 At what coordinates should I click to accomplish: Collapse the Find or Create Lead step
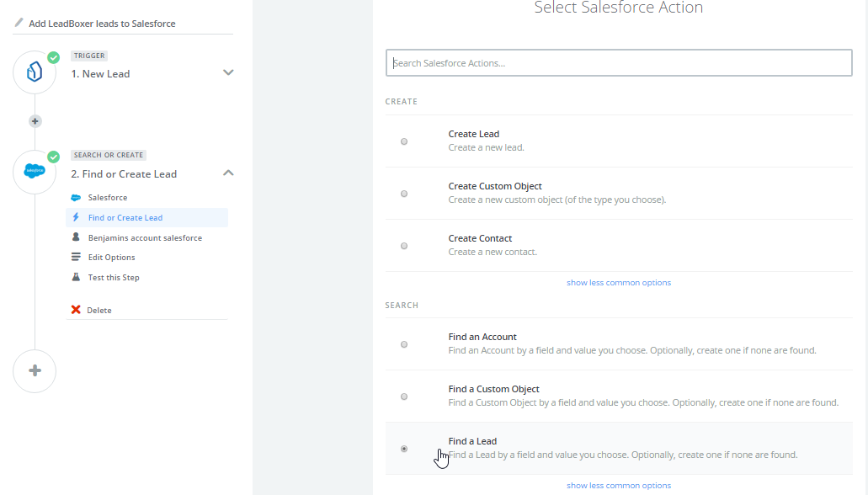pyautogui.click(x=228, y=173)
